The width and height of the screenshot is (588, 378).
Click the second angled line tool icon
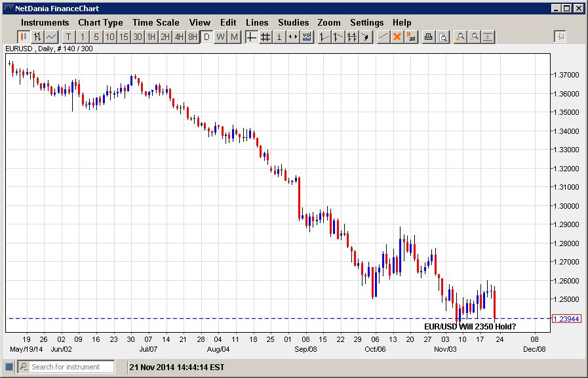pyautogui.click(x=338, y=37)
